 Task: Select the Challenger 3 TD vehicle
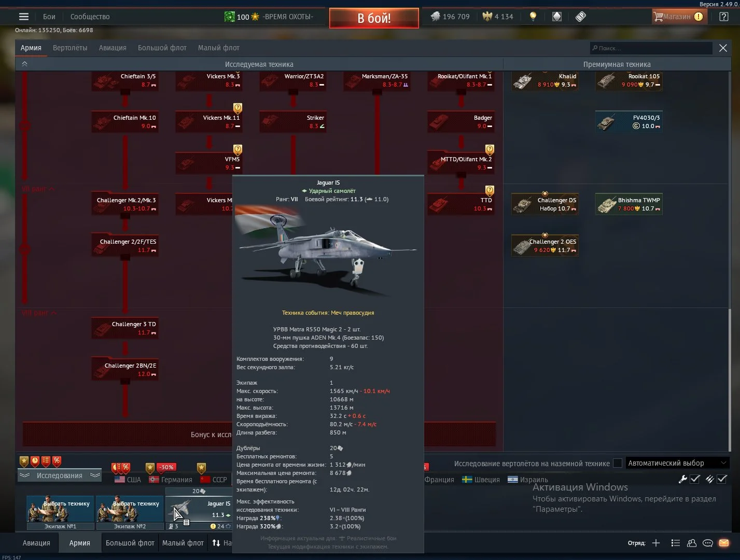pos(125,328)
